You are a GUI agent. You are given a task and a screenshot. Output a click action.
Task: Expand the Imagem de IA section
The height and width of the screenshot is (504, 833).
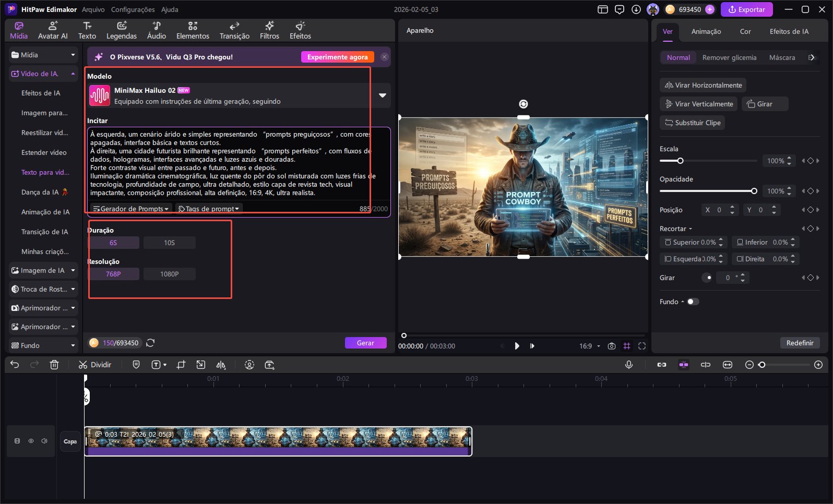click(x=43, y=270)
